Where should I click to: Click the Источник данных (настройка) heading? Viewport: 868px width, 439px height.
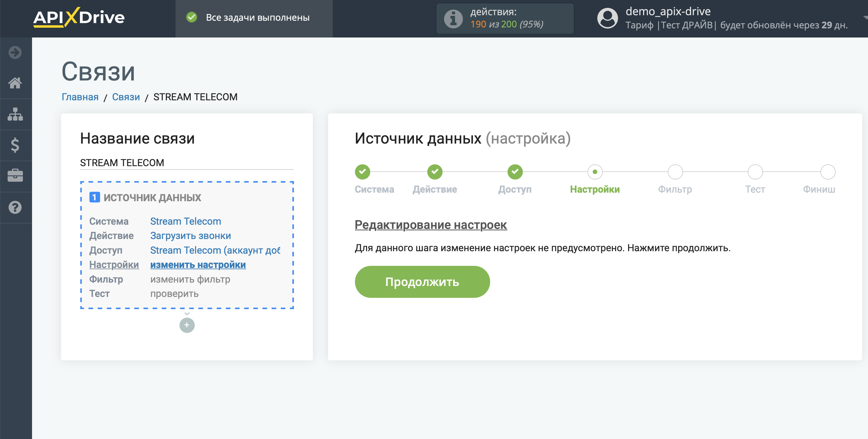463,138
